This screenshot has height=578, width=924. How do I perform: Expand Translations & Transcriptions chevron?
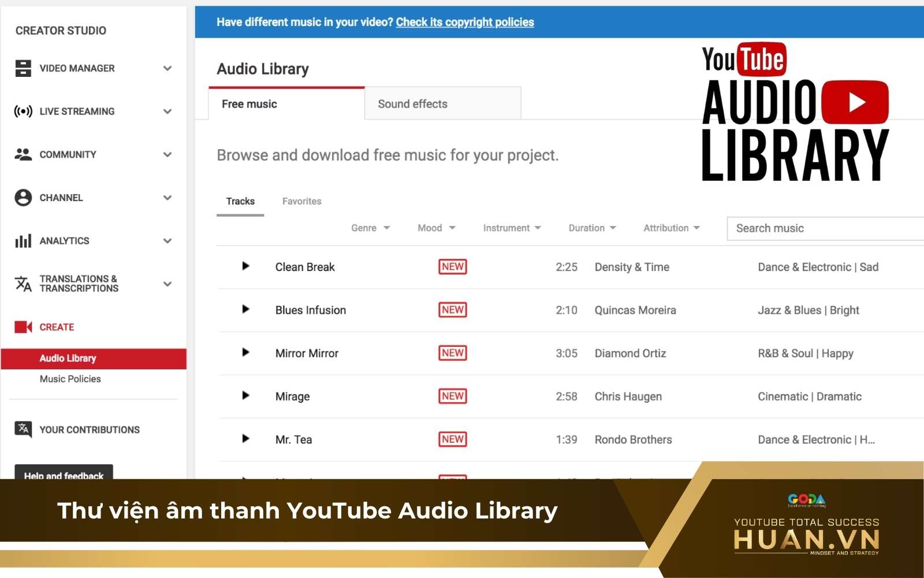tap(167, 284)
